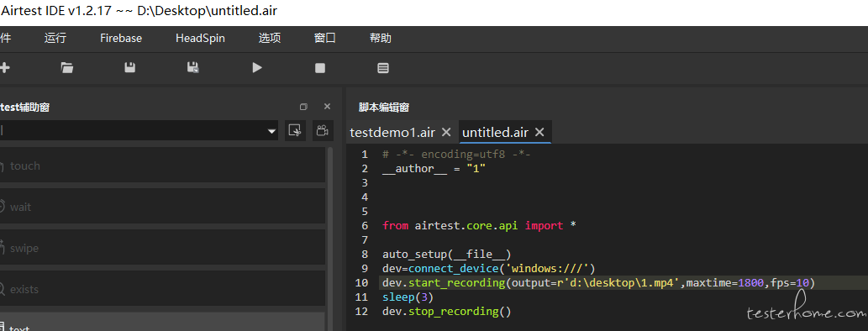Viewport: 868px width, 331px height.
Task: Open the Firebase menu
Action: pyautogui.click(x=121, y=38)
